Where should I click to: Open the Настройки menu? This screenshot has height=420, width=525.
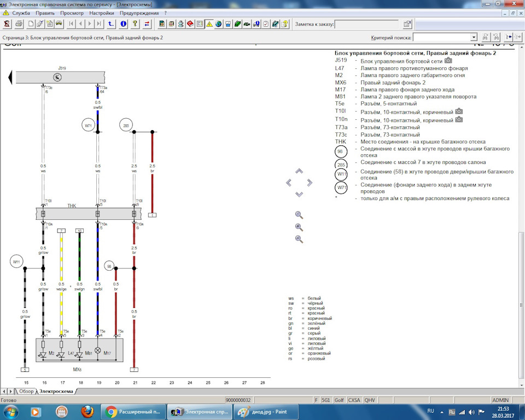(102, 13)
